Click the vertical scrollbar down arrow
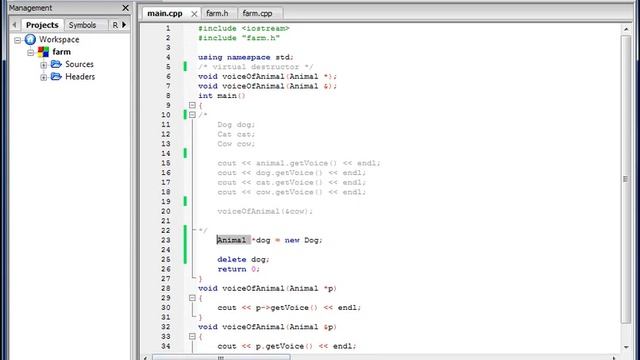Viewport: 640px width, 360px height. tap(626, 347)
